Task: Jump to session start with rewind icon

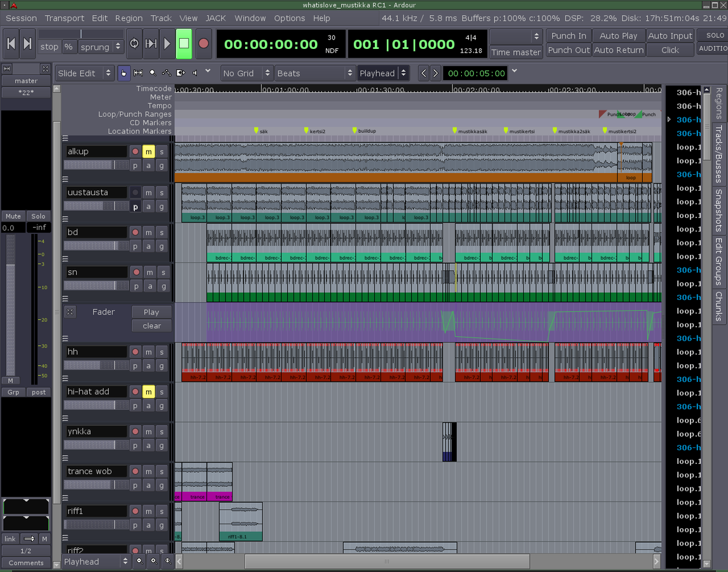Action: (11, 43)
